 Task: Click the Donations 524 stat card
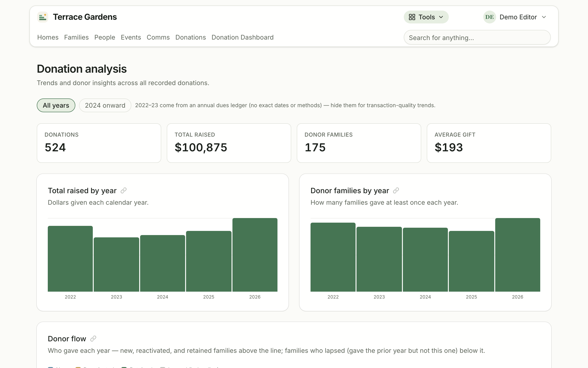(x=99, y=143)
